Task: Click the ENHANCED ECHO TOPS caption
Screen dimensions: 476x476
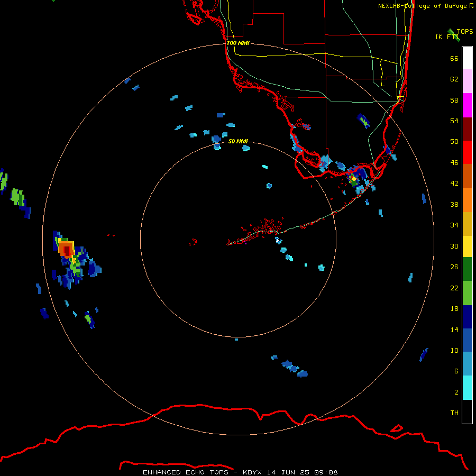Action: pos(186,472)
